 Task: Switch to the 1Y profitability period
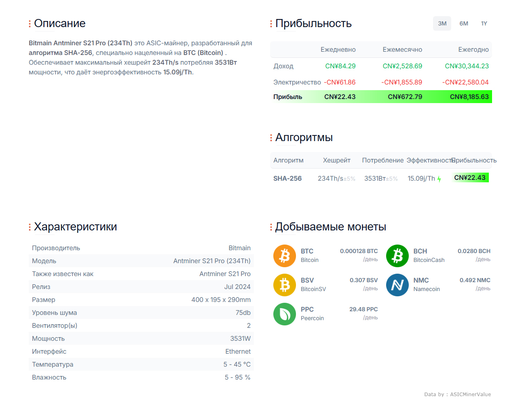pos(484,23)
